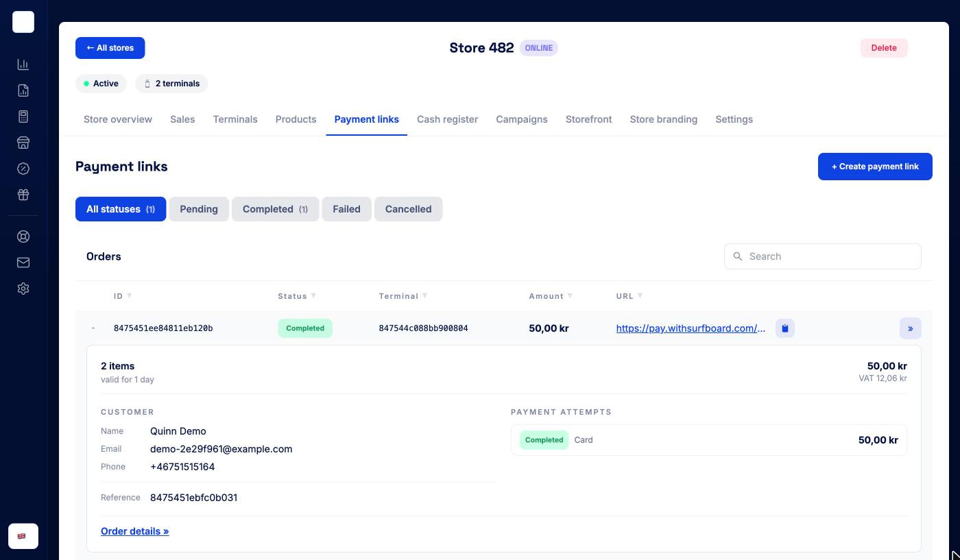Sort by the Amount column arrow
The image size is (960, 560).
571,295
